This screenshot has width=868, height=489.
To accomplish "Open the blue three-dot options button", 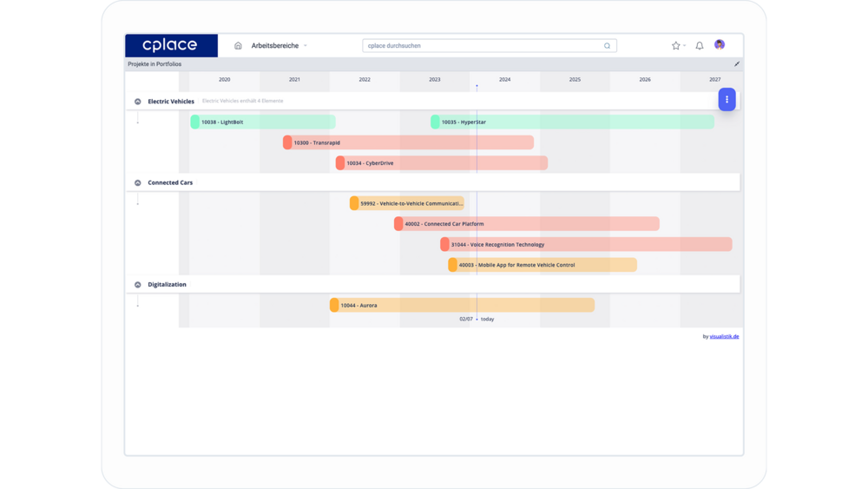I will (x=727, y=100).
